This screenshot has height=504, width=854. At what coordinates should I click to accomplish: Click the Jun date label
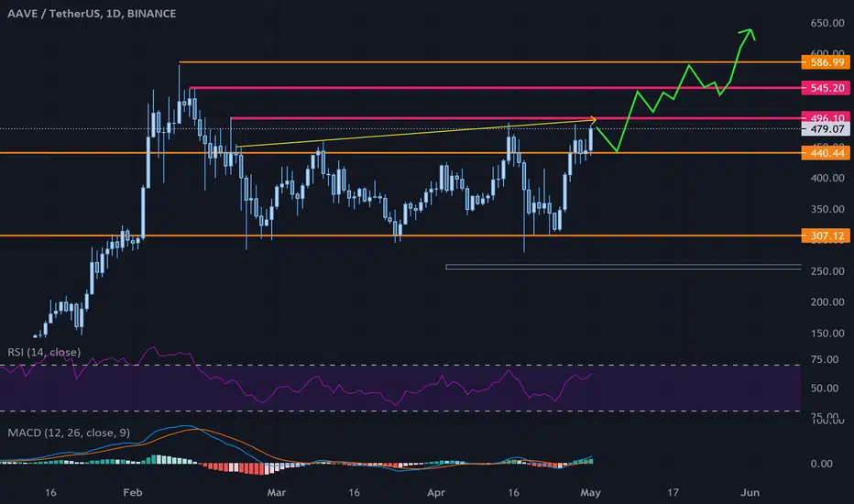750,493
